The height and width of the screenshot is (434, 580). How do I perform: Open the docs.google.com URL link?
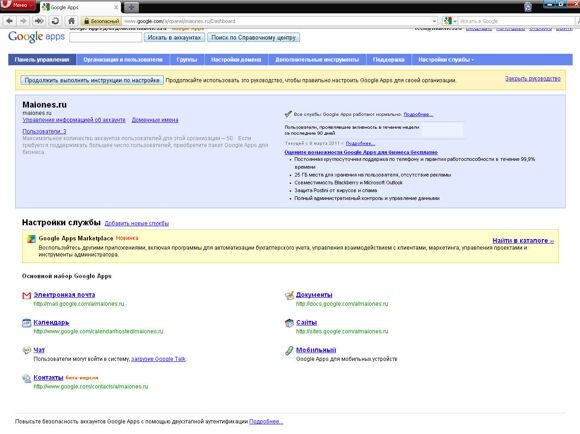click(x=342, y=304)
